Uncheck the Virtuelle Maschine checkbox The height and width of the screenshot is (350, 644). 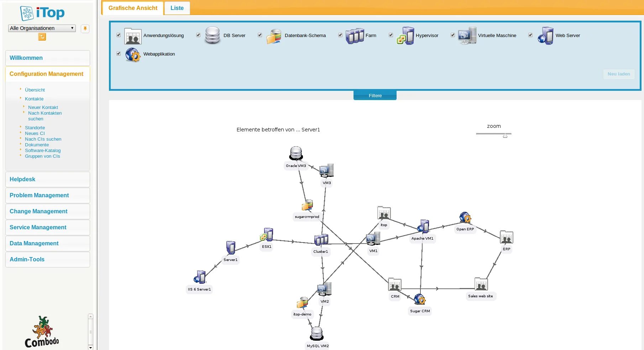(453, 35)
